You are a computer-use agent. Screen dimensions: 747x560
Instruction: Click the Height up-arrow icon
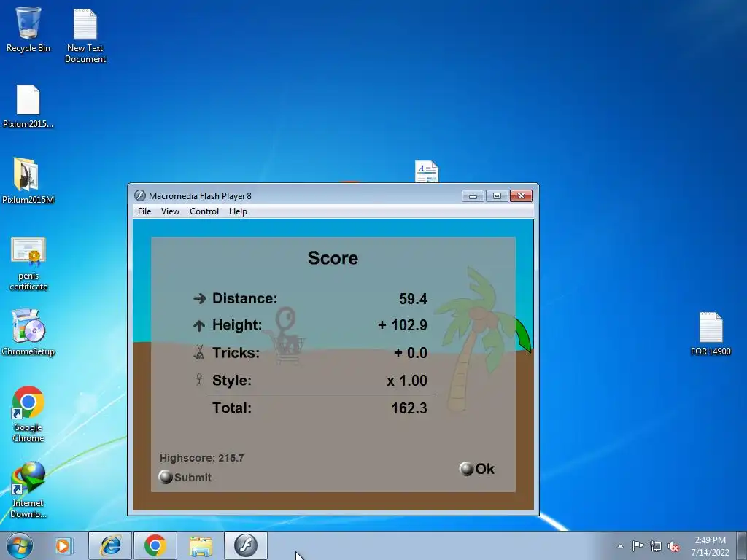click(x=199, y=326)
